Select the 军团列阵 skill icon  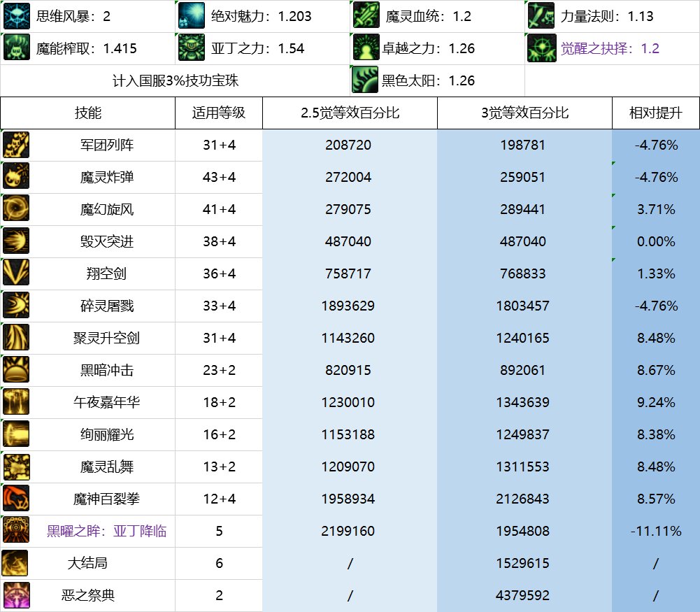point(15,145)
